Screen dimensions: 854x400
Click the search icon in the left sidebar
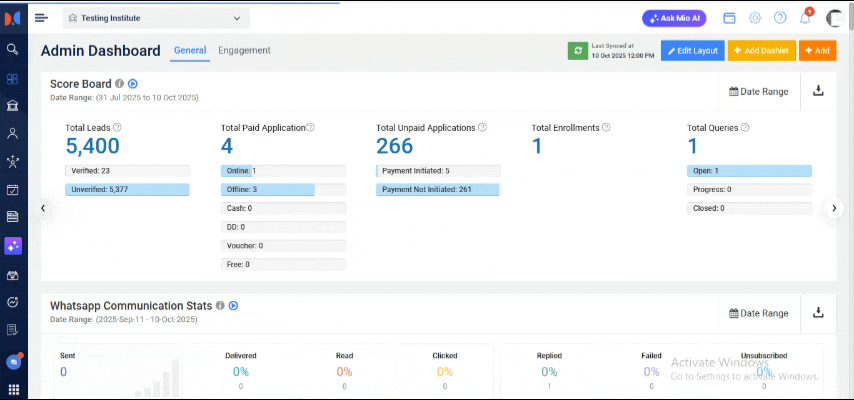(x=13, y=49)
